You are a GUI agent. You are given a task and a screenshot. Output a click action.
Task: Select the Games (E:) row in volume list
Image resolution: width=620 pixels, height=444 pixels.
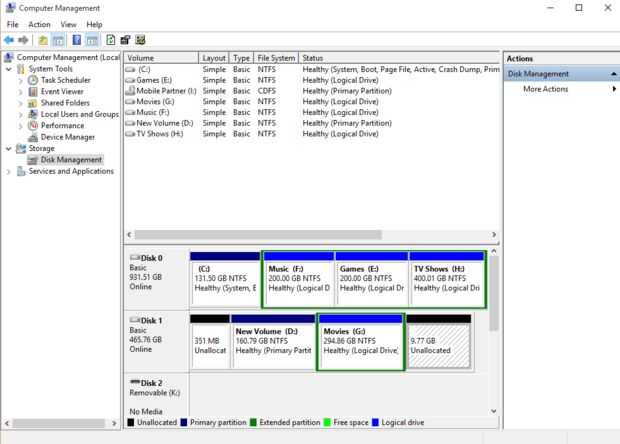tap(312, 80)
